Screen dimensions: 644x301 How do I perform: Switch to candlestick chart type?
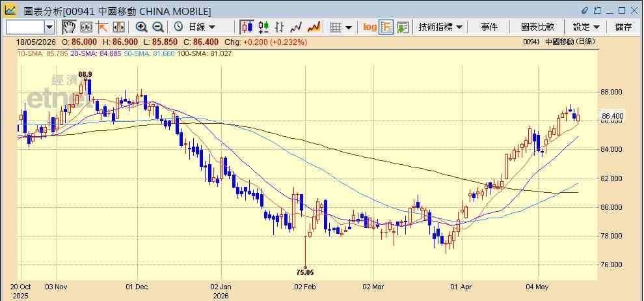(x=247, y=27)
